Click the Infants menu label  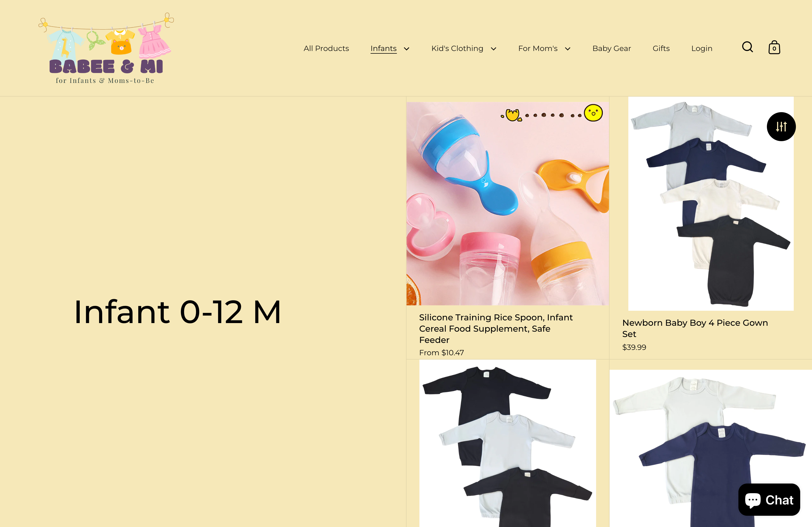pyautogui.click(x=383, y=48)
